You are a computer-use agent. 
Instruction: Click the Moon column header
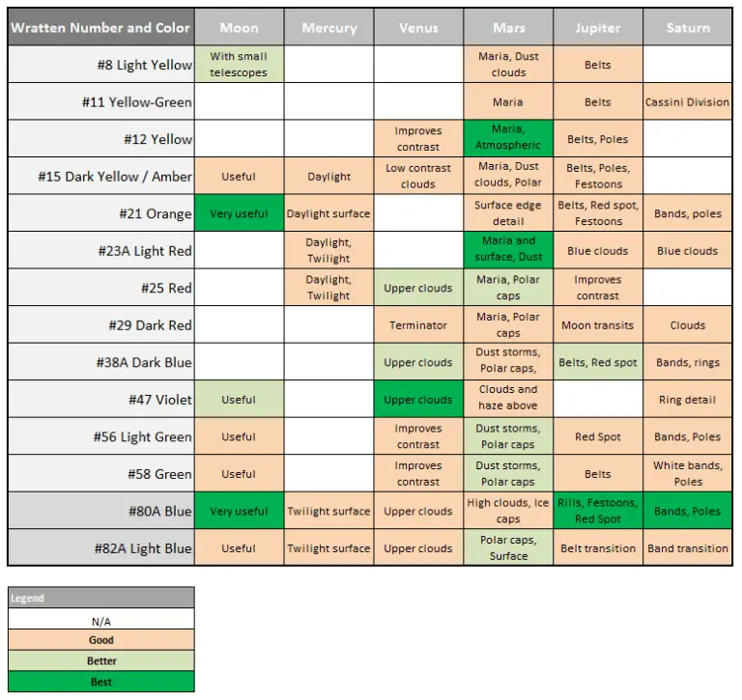point(239,28)
